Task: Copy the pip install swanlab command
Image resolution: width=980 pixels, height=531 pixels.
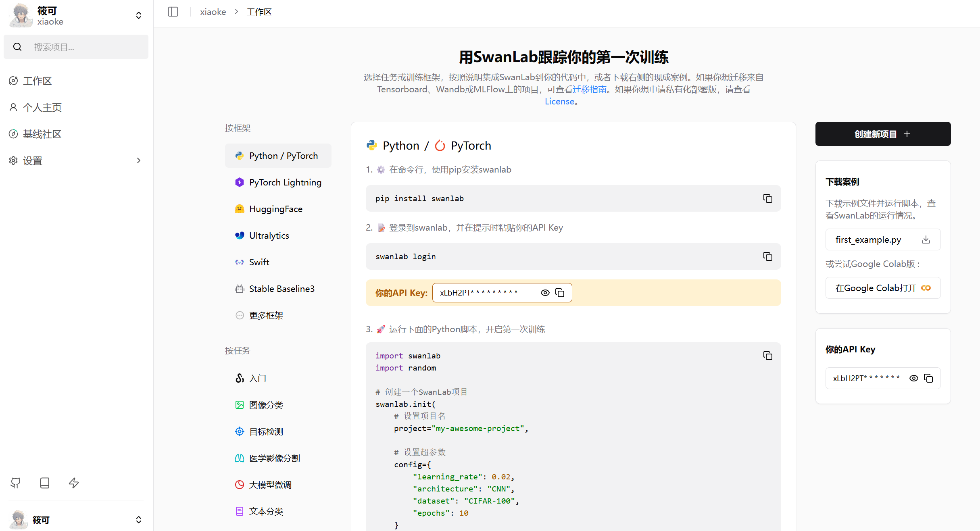Action: click(767, 198)
